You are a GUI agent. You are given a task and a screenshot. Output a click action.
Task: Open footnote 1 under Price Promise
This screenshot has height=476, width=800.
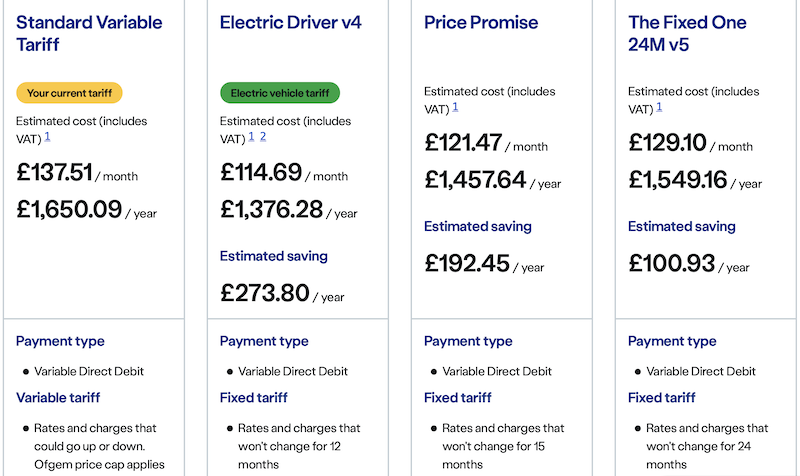coord(455,107)
